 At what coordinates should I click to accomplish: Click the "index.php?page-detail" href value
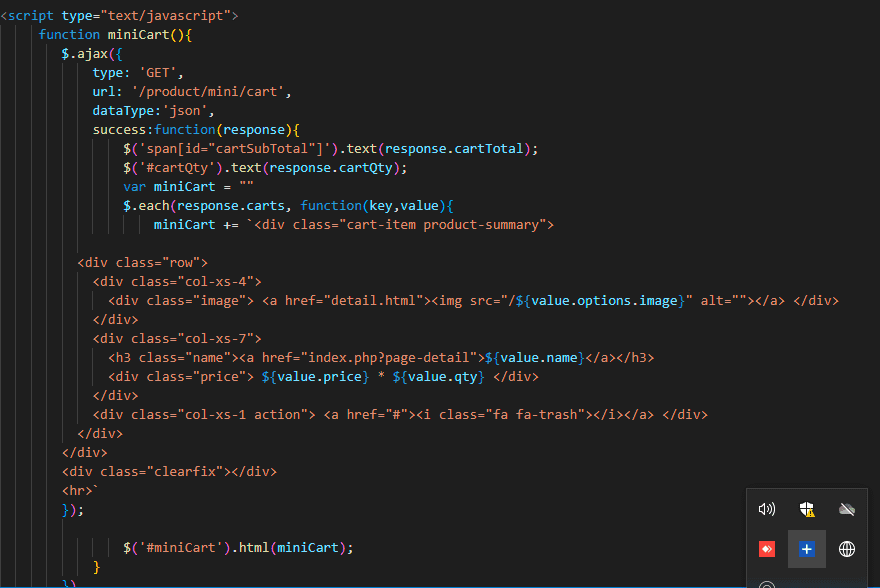pyautogui.click(x=389, y=357)
